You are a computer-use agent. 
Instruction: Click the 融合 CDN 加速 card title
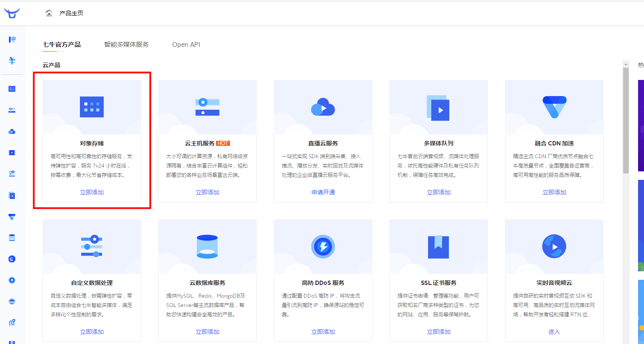coord(554,143)
